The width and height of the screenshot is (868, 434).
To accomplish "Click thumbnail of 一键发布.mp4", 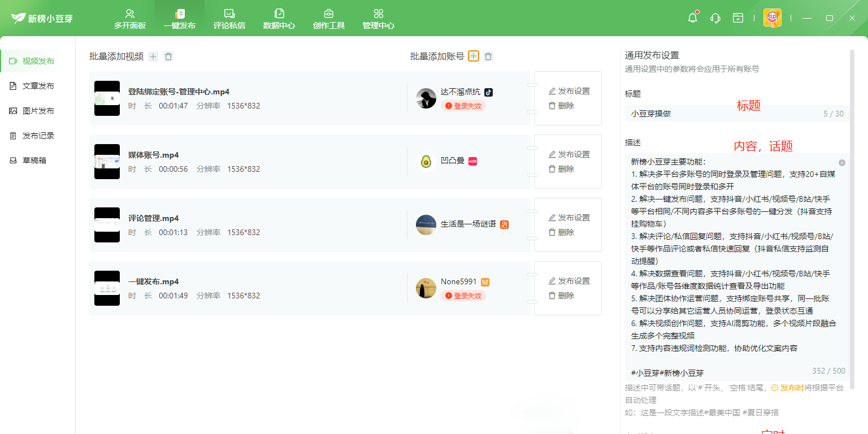I will pos(107,288).
